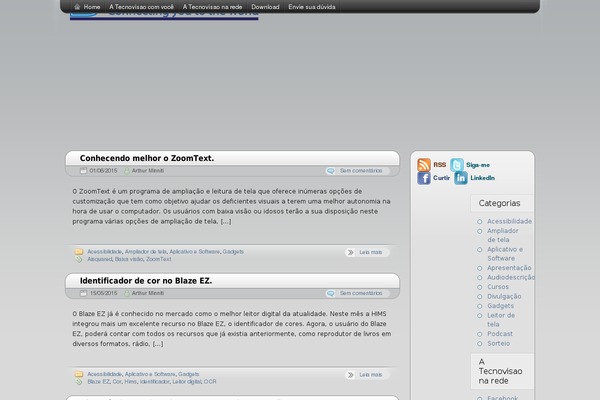Image resolution: width=600 pixels, height=400 pixels.
Task: Go to the Download menu item
Action: [x=265, y=7]
